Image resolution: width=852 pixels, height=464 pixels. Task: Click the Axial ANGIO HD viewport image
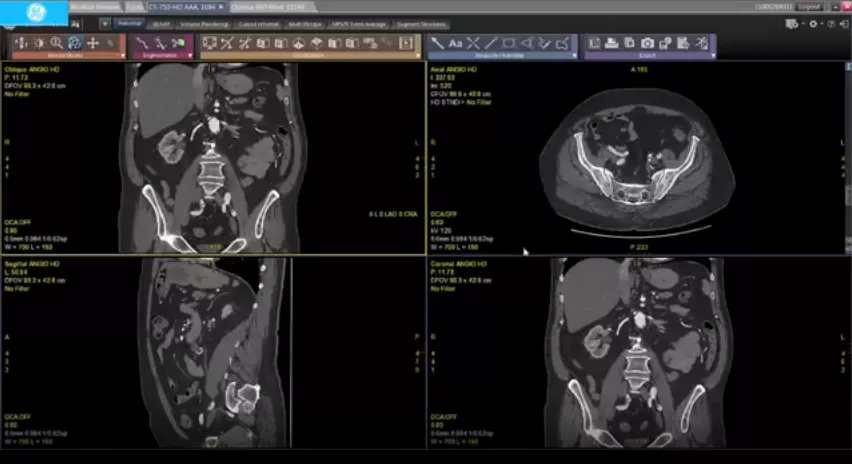click(637, 158)
